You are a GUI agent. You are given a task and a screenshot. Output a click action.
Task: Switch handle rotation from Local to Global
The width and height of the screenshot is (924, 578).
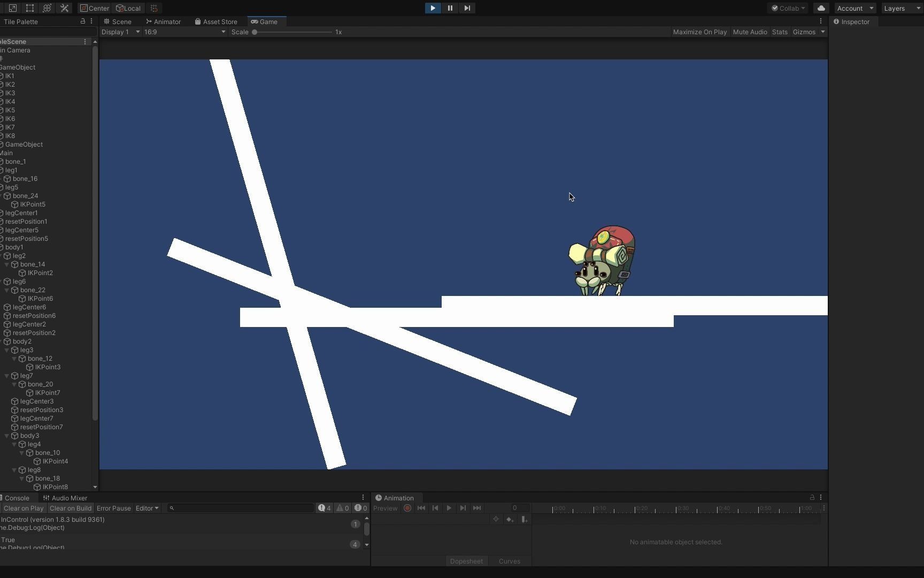tap(128, 8)
